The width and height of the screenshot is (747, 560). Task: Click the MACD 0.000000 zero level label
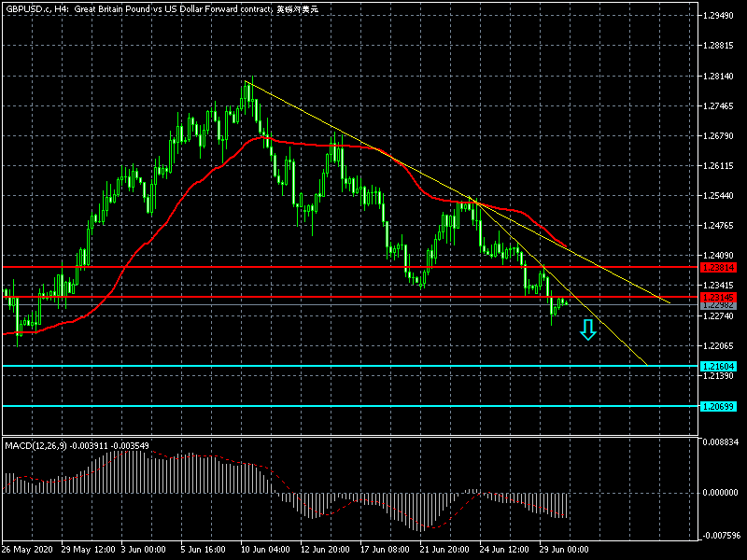tap(723, 493)
